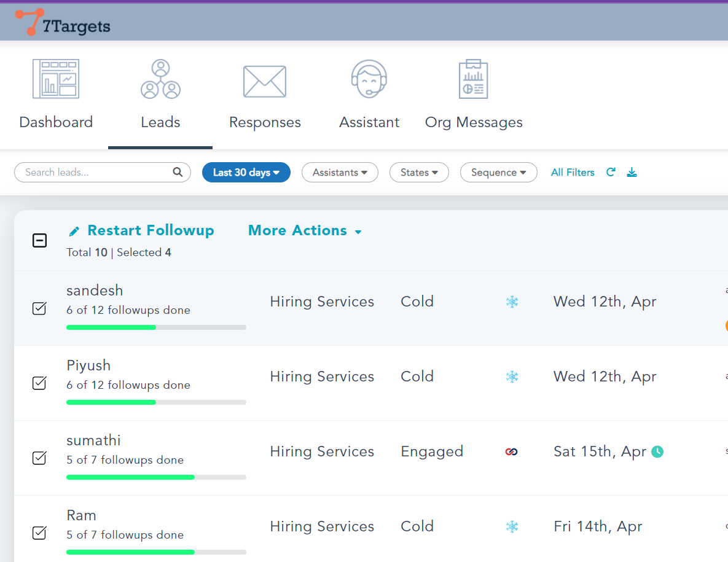Click the search magnifier icon
Image resolution: width=728 pixels, height=562 pixels.
coord(178,173)
